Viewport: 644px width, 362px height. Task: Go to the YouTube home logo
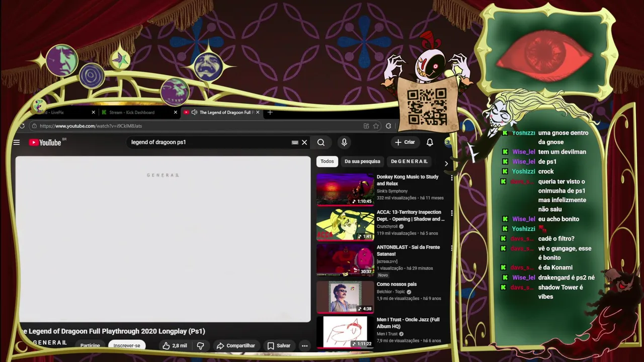(45, 142)
